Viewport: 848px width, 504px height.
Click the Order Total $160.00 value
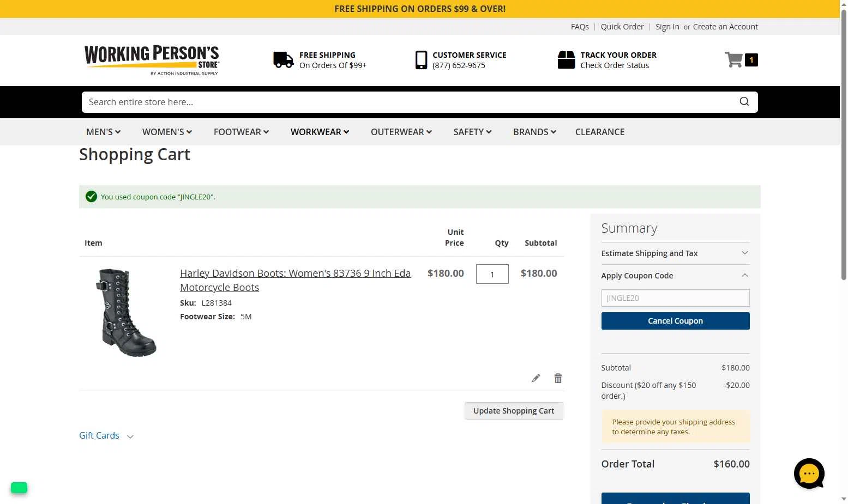pyautogui.click(x=731, y=464)
